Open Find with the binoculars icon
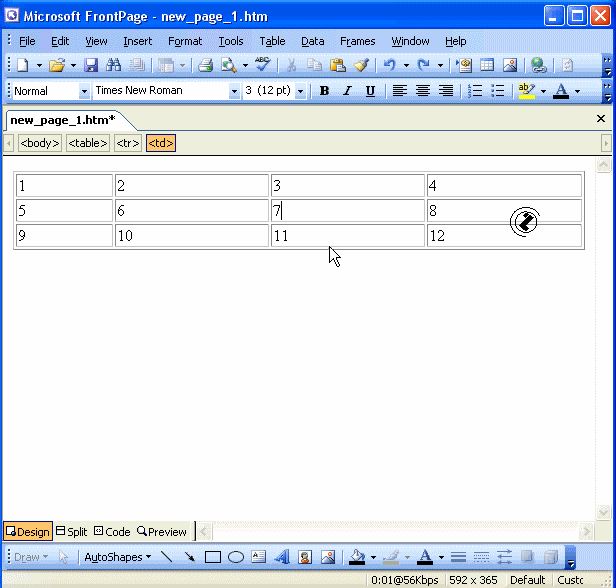Viewport: 616px width, 588px height. (114, 65)
